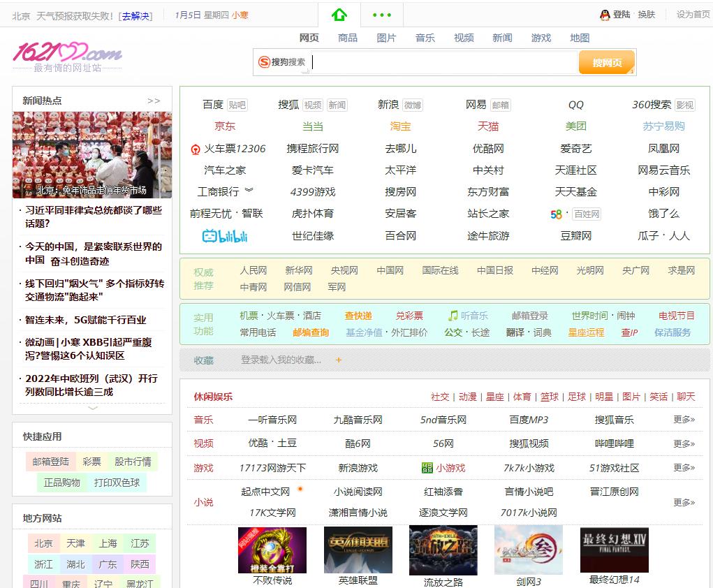
Task: Open the 京东 shopping link
Action: pyautogui.click(x=225, y=126)
